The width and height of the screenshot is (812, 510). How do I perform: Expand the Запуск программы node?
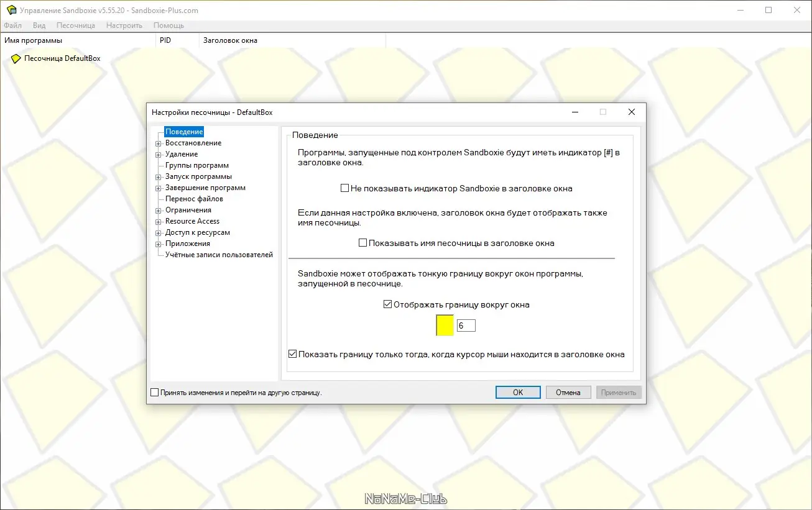(159, 176)
